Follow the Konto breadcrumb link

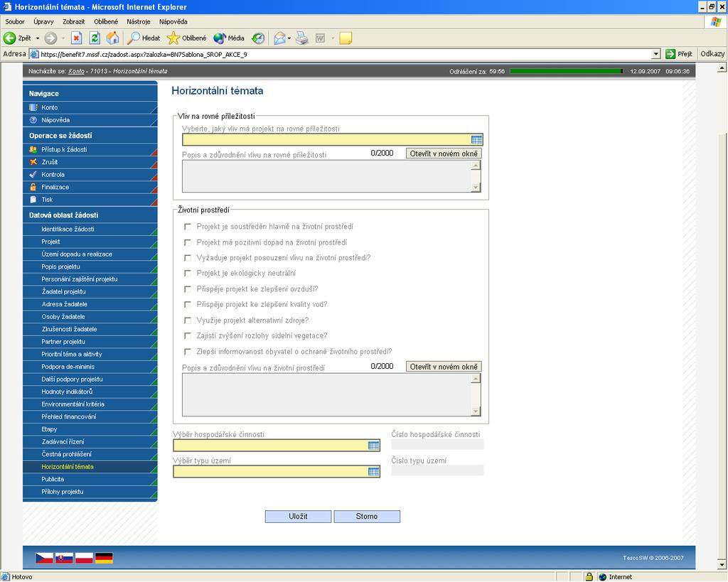[76, 72]
